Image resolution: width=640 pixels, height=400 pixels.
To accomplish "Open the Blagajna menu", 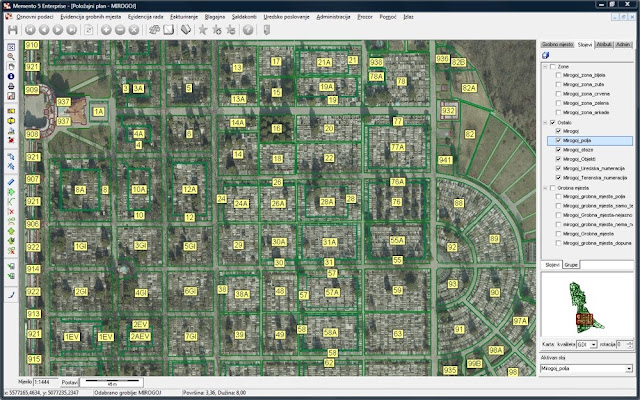I will point(215,17).
